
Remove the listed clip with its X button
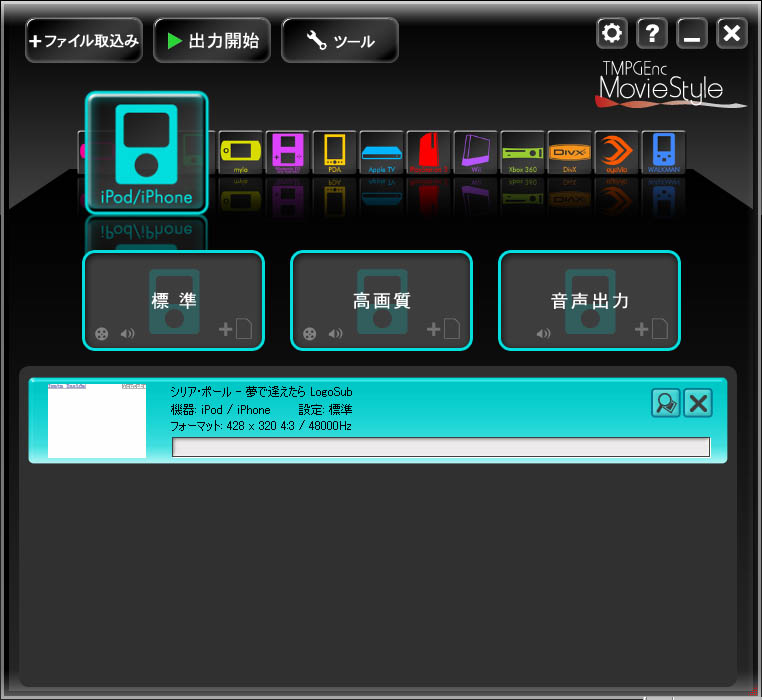click(x=698, y=402)
